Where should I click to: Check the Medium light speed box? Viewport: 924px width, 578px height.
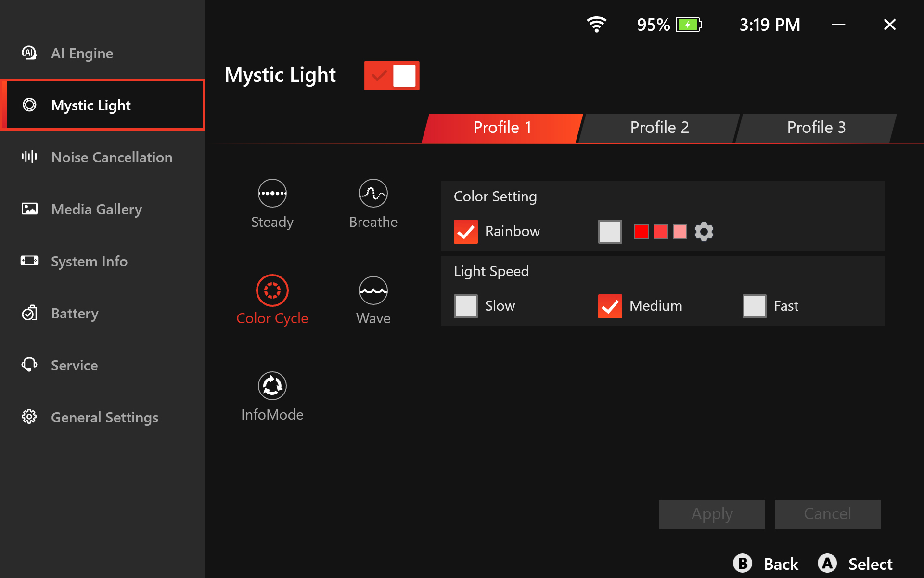pos(610,306)
